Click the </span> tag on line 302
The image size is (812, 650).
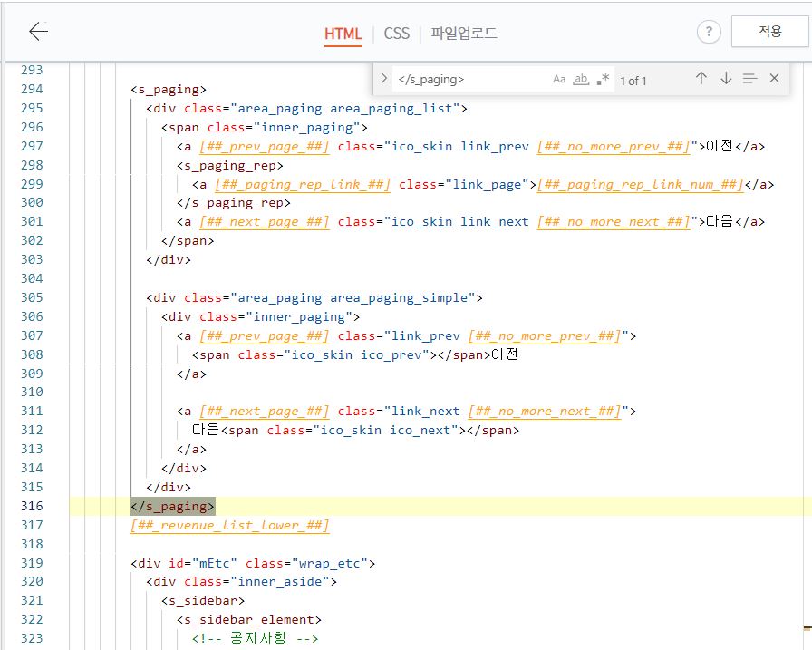tap(188, 241)
